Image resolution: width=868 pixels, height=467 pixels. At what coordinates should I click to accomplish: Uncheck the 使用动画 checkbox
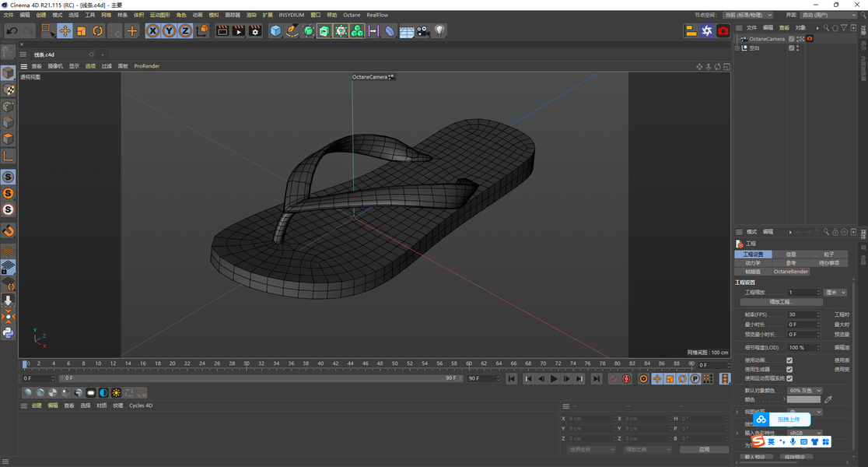coord(789,360)
